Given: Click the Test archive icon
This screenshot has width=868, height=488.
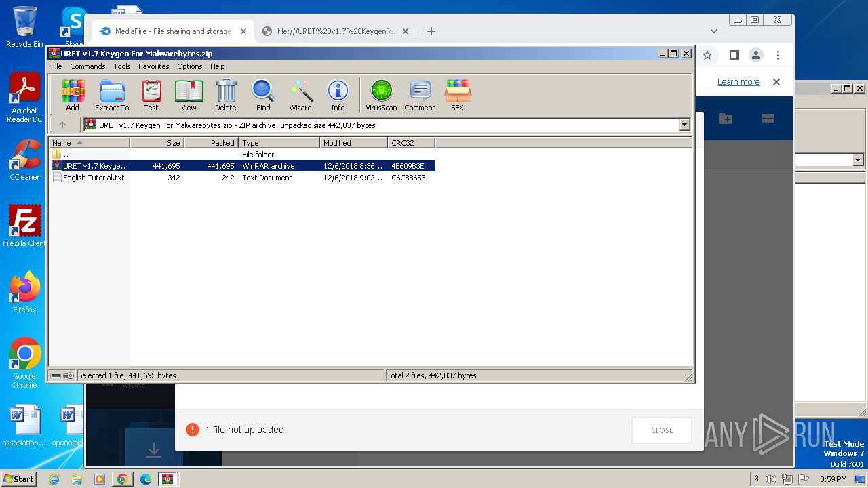Looking at the screenshot, I should tap(151, 95).
